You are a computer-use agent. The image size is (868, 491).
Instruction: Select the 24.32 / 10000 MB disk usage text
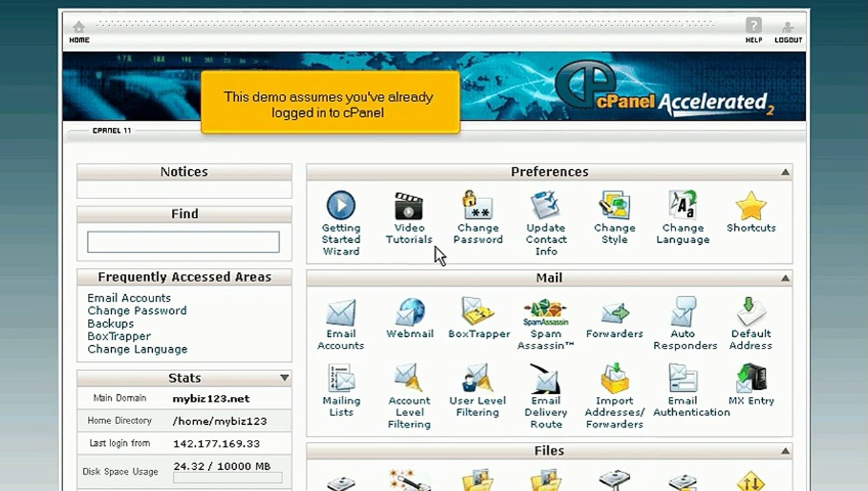(x=222, y=466)
